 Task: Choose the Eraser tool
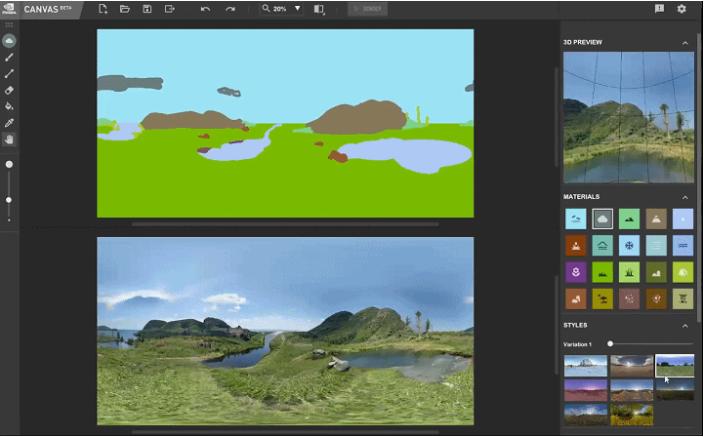pos(9,90)
